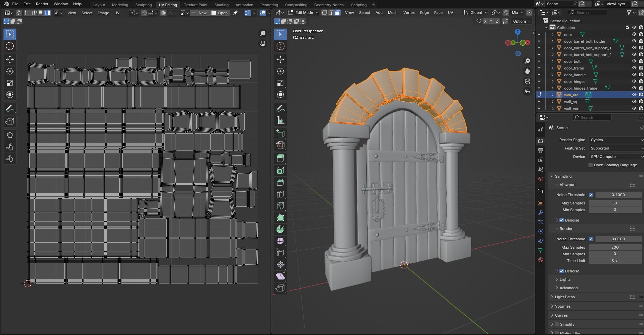Select the Knife tool in 3D viewport
644x335 pixels.
[x=280, y=206]
